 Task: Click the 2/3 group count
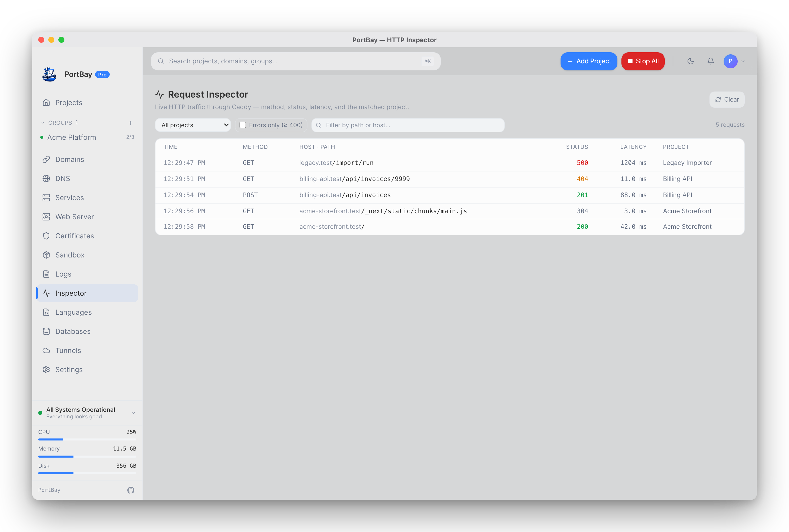pos(130,137)
